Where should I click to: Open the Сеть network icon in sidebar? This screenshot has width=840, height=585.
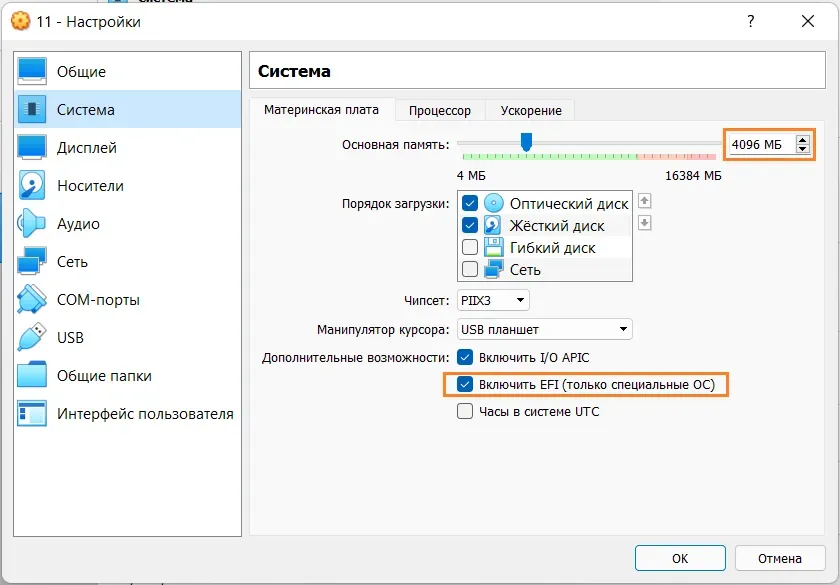pos(32,261)
